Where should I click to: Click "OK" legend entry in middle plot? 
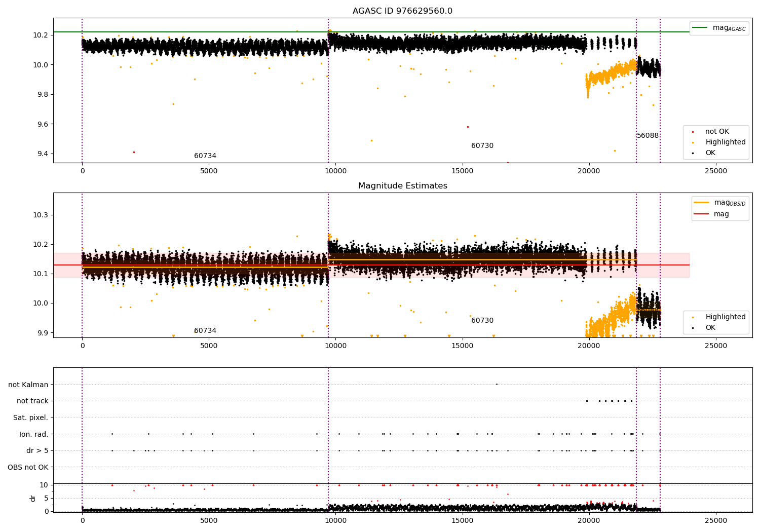710,328
